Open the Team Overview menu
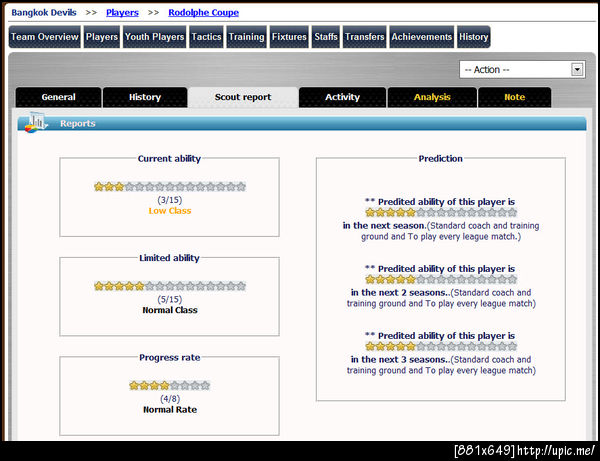 click(x=45, y=37)
